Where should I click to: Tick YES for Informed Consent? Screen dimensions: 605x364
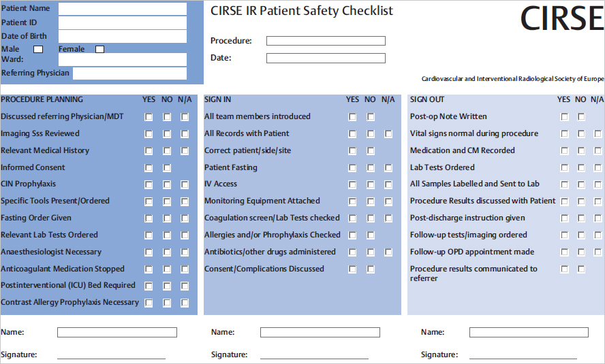click(149, 167)
